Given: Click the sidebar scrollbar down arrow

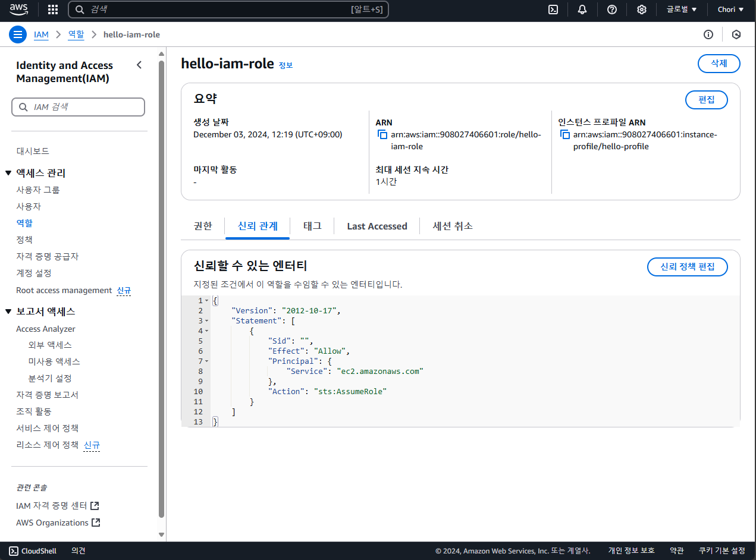Looking at the screenshot, I should click(162, 534).
